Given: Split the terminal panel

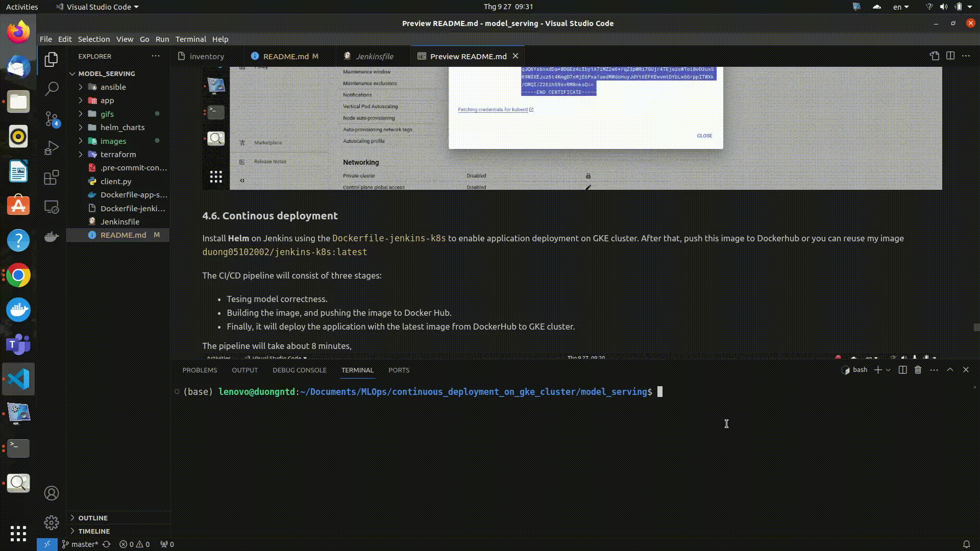Looking at the screenshot, I should click(x=902, y=370).
